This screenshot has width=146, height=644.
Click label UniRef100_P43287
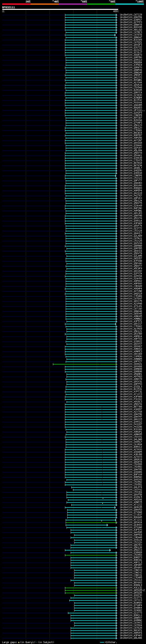131,424
